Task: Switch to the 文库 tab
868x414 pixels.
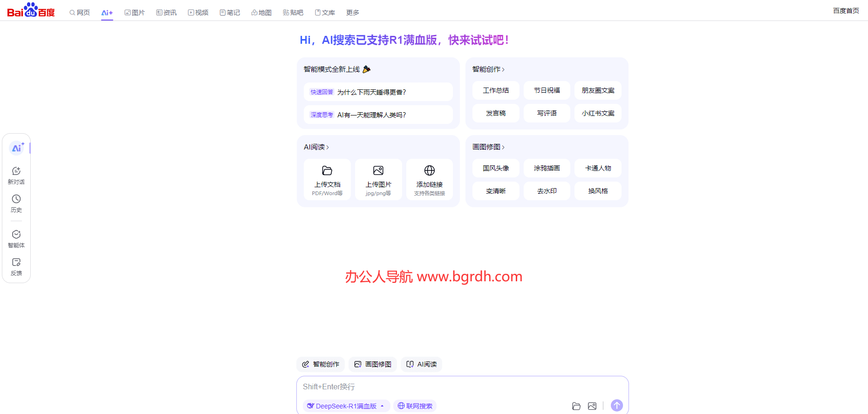Action: tap(325, 13)
